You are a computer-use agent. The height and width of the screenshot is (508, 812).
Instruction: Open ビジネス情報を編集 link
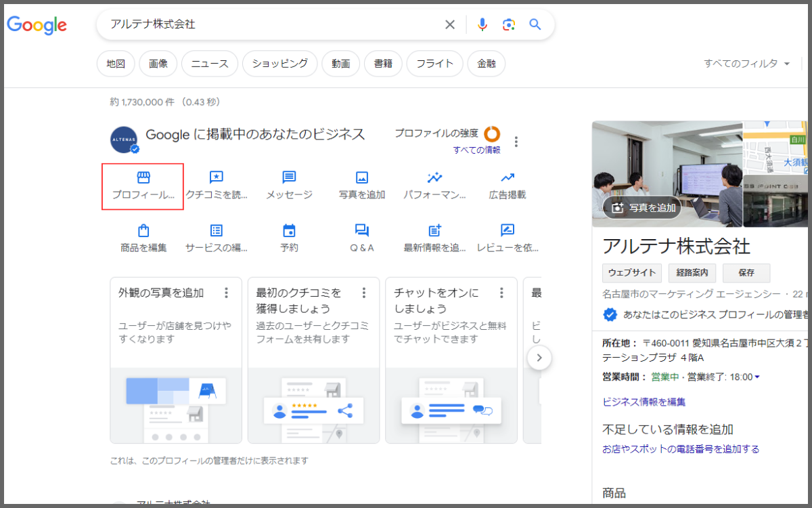(644, 402)
